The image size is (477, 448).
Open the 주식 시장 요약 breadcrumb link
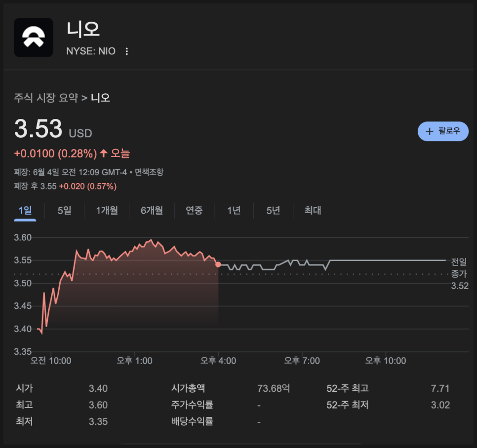46,98
